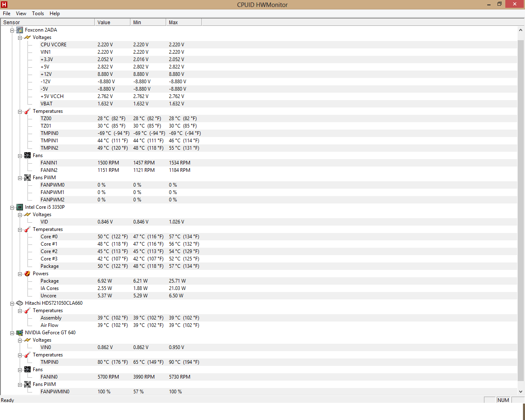Click the Voltages icon under NVIDIA GeForce
Image resolution: width=525 pixels, height=420 pixels.
pos(27,340)
